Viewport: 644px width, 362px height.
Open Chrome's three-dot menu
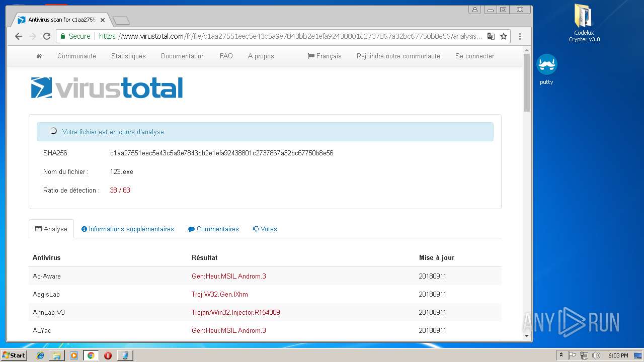pos(520,36)
